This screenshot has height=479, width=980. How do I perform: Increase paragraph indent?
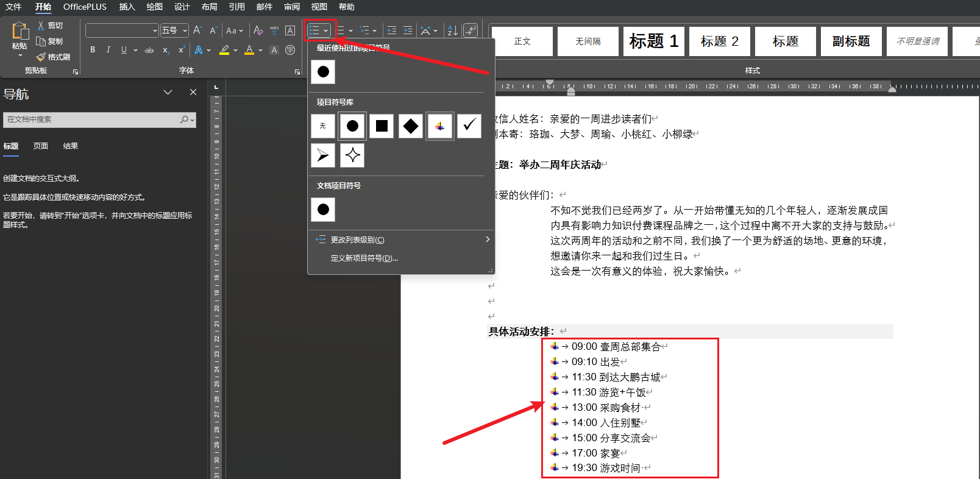(x=408, y=30)
